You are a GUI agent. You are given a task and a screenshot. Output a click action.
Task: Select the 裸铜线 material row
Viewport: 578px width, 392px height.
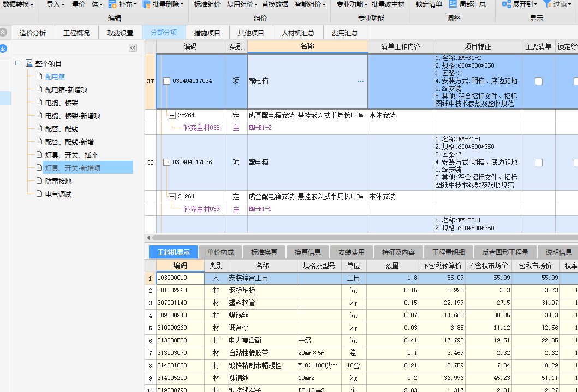361,378
